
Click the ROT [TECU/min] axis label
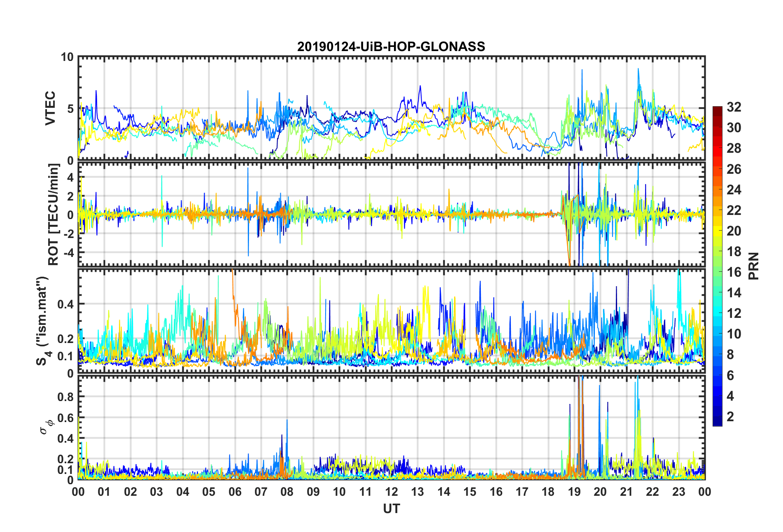point(54,214)
